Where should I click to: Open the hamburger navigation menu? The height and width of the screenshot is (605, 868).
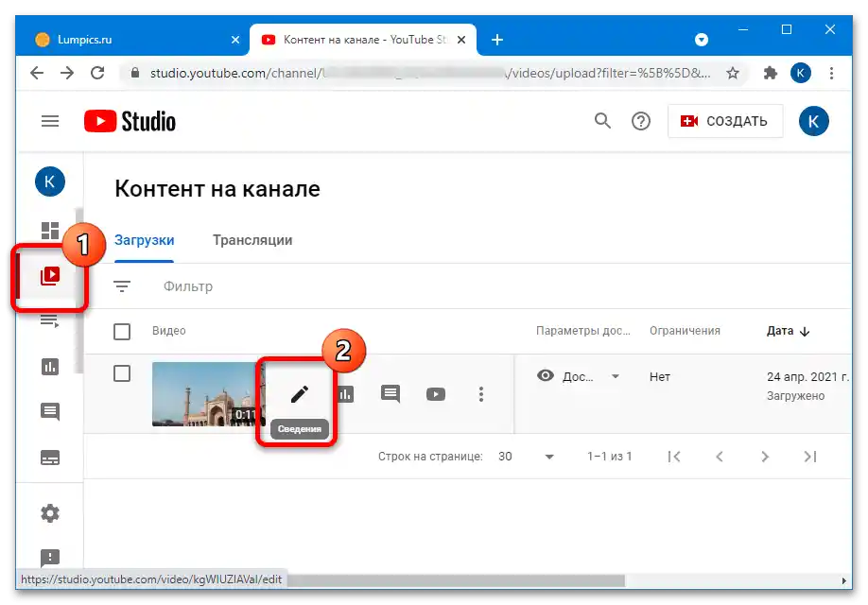[50, 121]
